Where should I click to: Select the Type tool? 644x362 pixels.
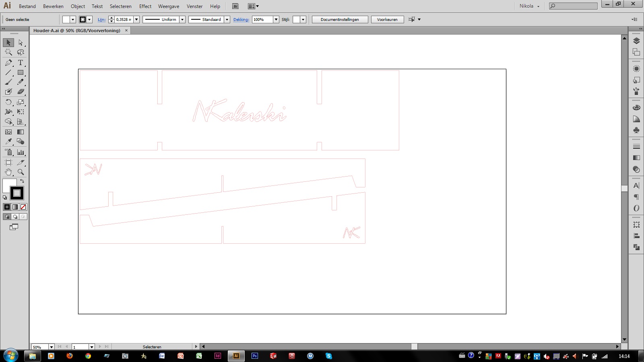click(21, 63)
